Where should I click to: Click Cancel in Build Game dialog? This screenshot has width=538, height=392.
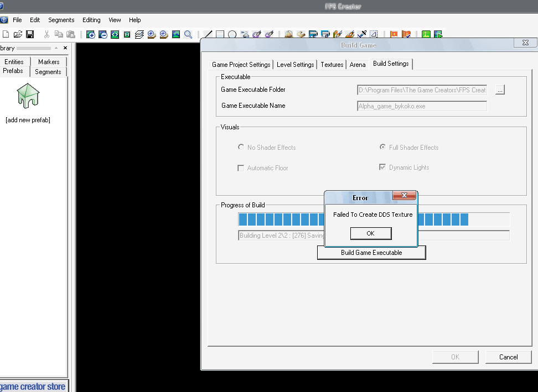(x=508, y=357)
